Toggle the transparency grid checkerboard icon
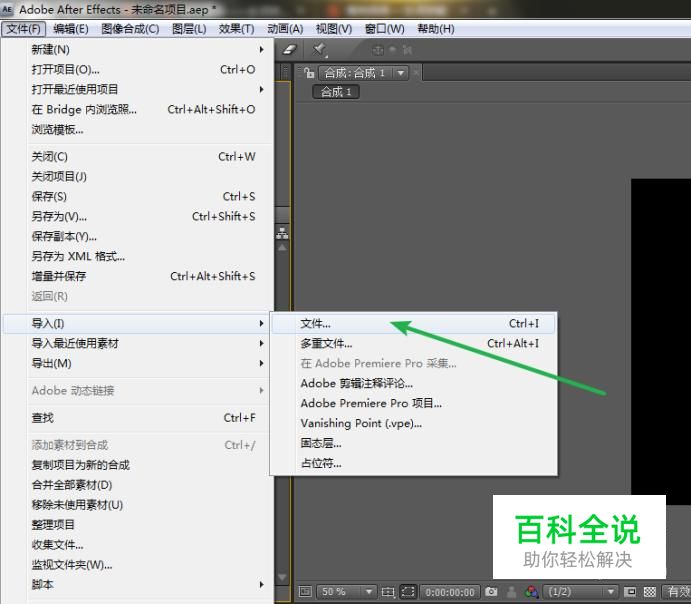The image size is (691, 604). [x=650, y=591]
